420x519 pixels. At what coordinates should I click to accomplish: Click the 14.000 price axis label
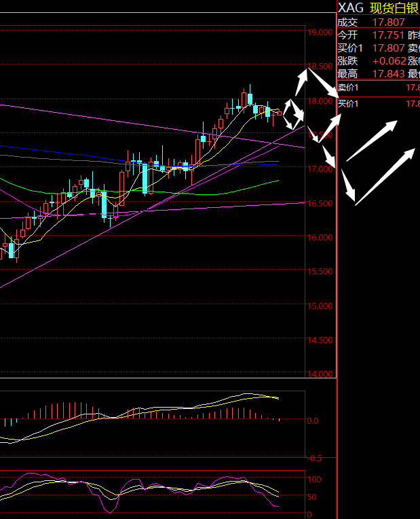[x=320, y=374]
